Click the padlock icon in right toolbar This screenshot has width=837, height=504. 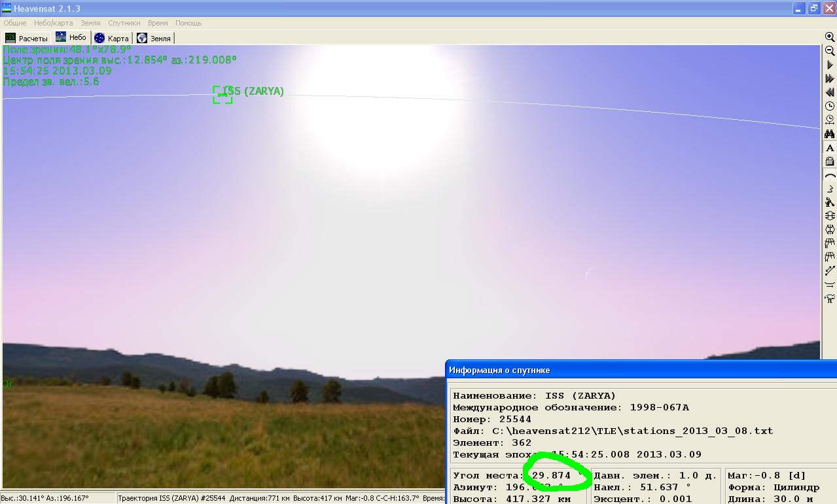[830, 162]
